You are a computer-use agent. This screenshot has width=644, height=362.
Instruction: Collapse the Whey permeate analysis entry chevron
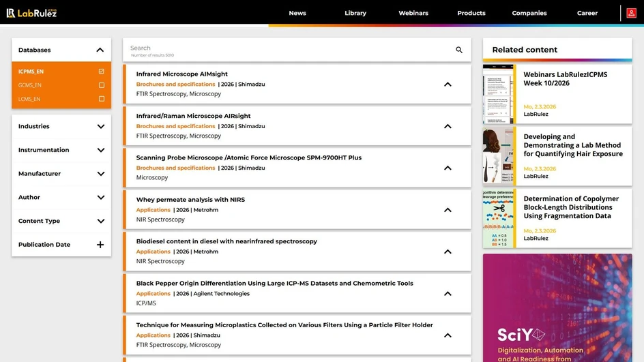pos(448,210)
